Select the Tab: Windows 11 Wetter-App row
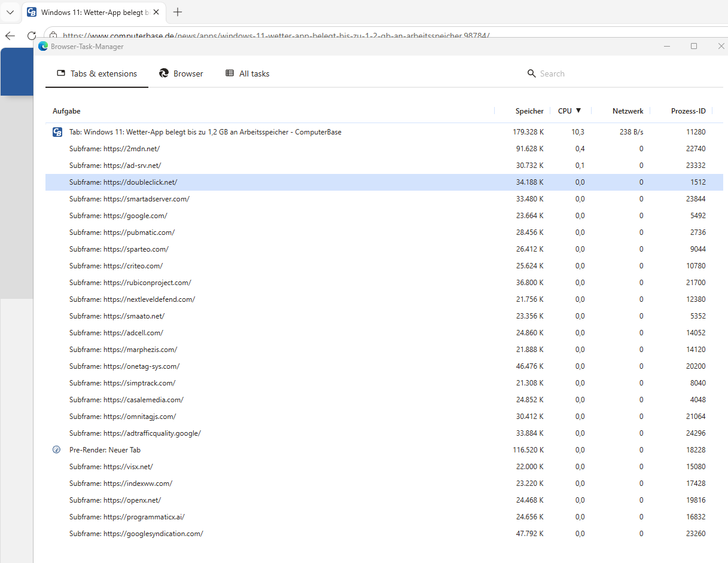Viewport: 728px width, 563px height. 384,132
